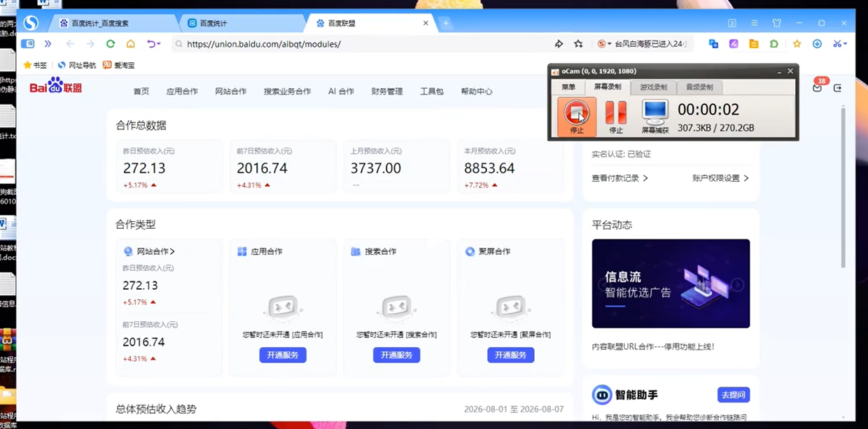Expand the double-chevron toolbar expander
The height and width of the screenshot is (429, 868).
(x=48, y=43)
